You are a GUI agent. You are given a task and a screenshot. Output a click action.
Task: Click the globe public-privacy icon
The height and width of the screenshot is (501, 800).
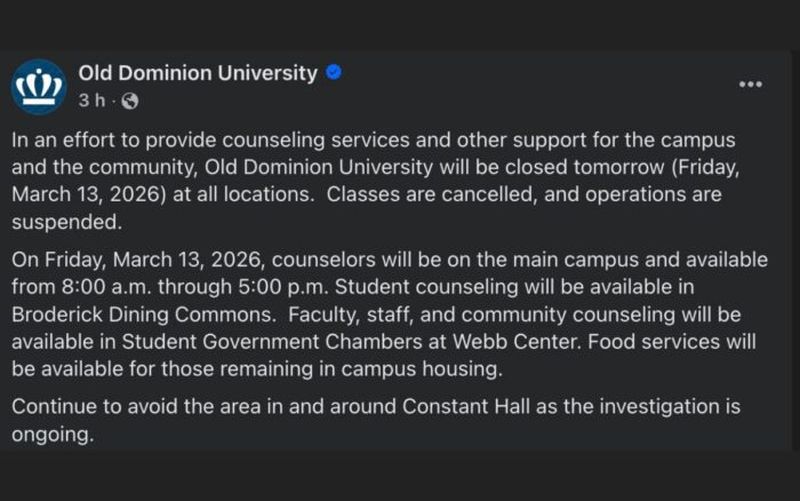[x=129, y=100]
